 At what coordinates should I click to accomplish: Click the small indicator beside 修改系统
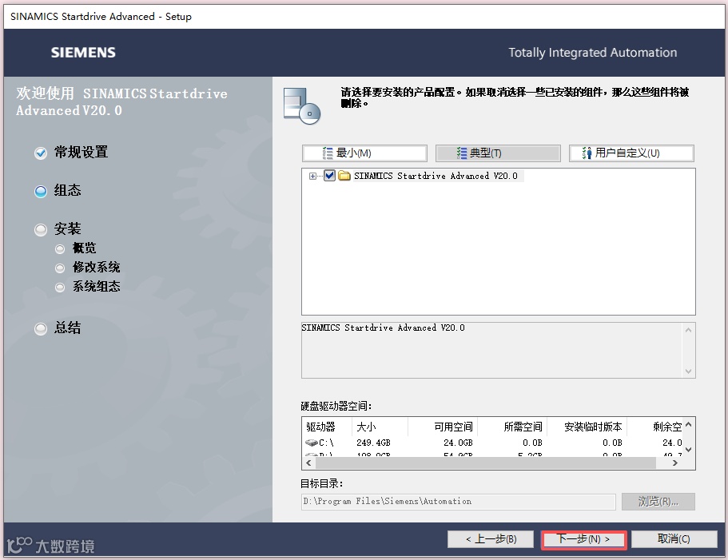coord(60,268)
